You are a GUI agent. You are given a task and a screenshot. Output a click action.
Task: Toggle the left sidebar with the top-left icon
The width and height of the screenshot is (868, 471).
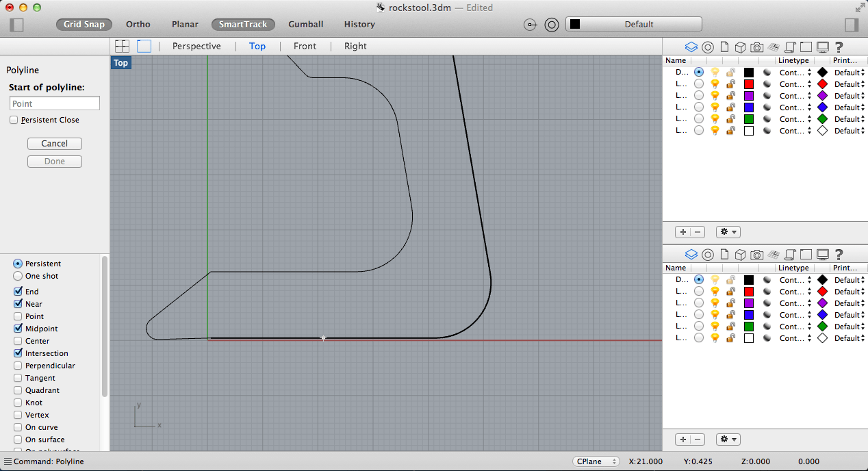click(x=17, y=25)
